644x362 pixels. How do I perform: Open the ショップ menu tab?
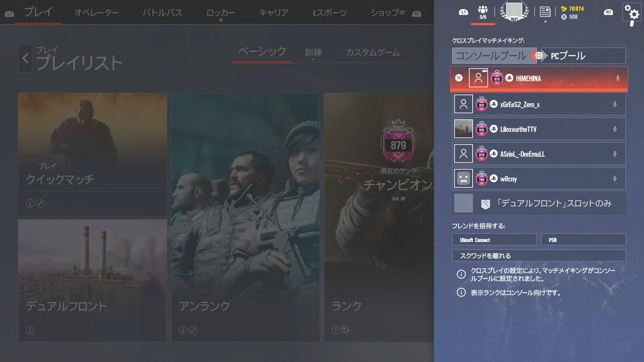pyautogui.click(x=385, y=12)
